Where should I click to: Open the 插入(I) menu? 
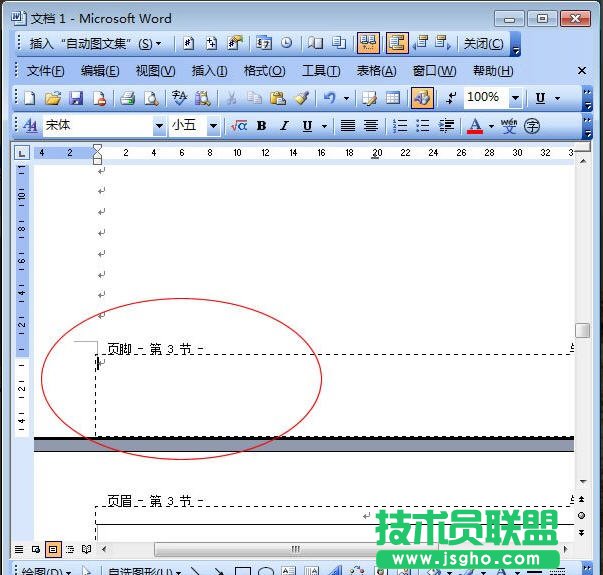pyautogui.click(x=210, y=71)
